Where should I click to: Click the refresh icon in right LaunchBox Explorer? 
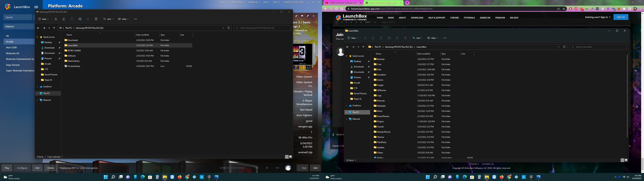pyautogui.click(x=564, y=47)
